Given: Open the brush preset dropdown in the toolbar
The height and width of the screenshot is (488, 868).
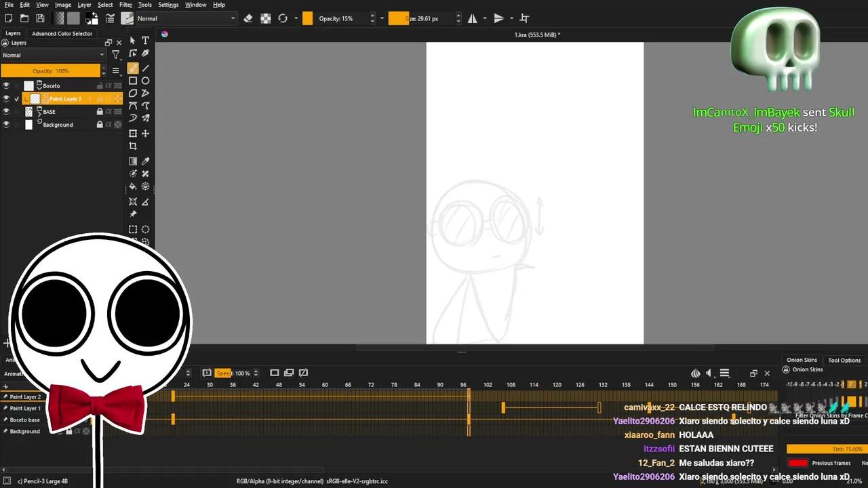Looking at the screenshot, I should point(127,18).
